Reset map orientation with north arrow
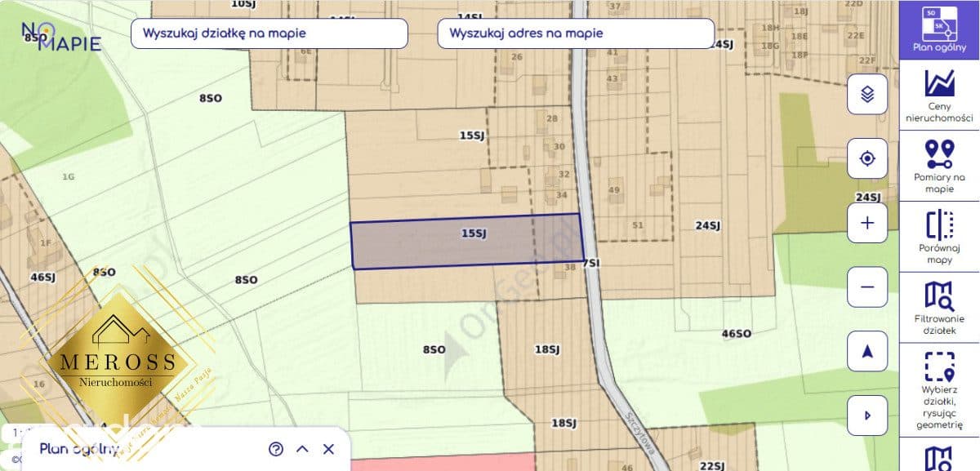The image size is (980, 471). (867, 352)
